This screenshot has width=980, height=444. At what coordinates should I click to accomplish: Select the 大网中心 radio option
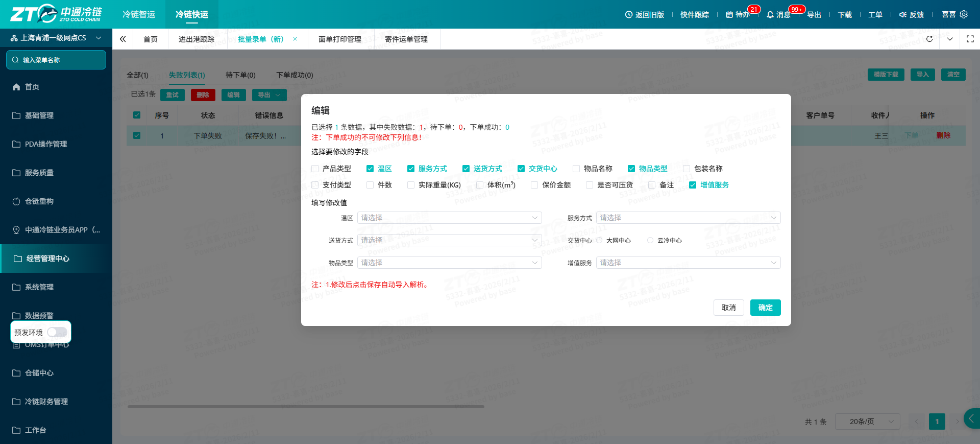point(599,240)
